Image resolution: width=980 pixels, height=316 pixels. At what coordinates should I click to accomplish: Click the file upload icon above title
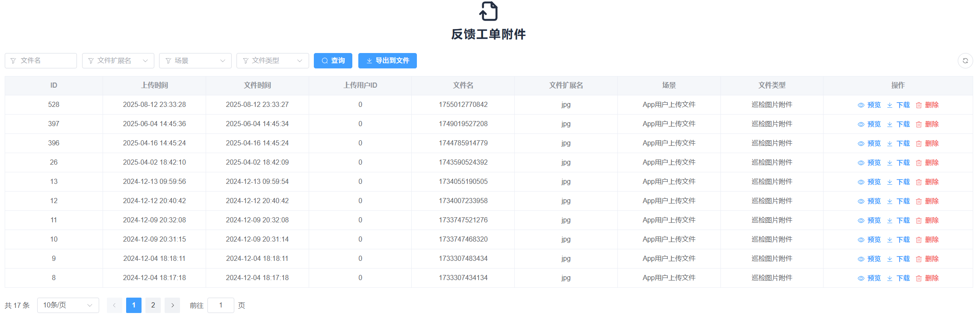[x=489, y=11]
